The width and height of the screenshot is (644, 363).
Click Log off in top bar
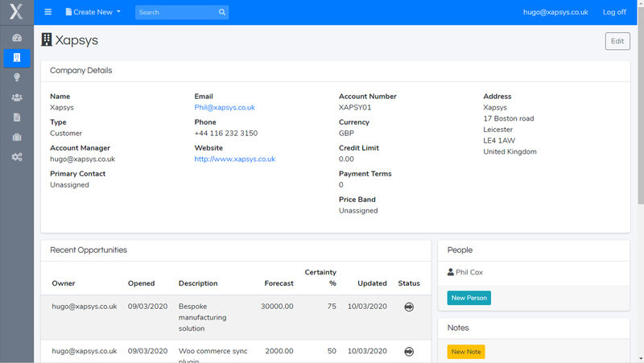(x=614, y=12)
